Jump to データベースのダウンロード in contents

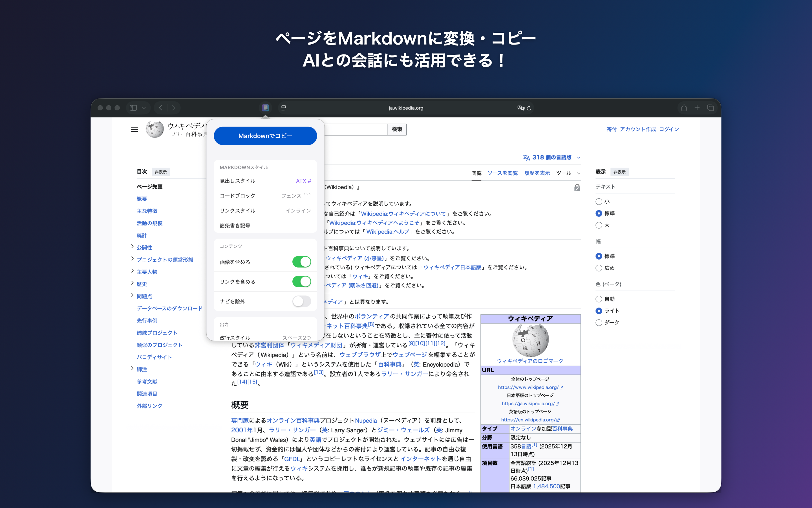[169, 308]
